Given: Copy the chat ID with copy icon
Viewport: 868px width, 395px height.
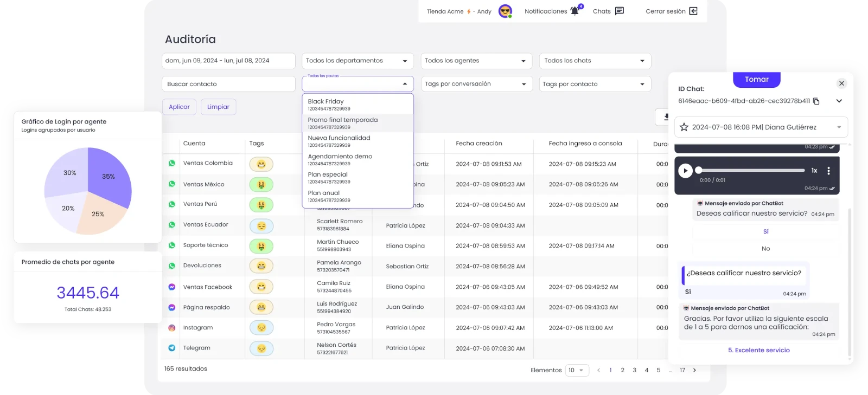Looking at the screenshot, I should [x=816, y=101].
